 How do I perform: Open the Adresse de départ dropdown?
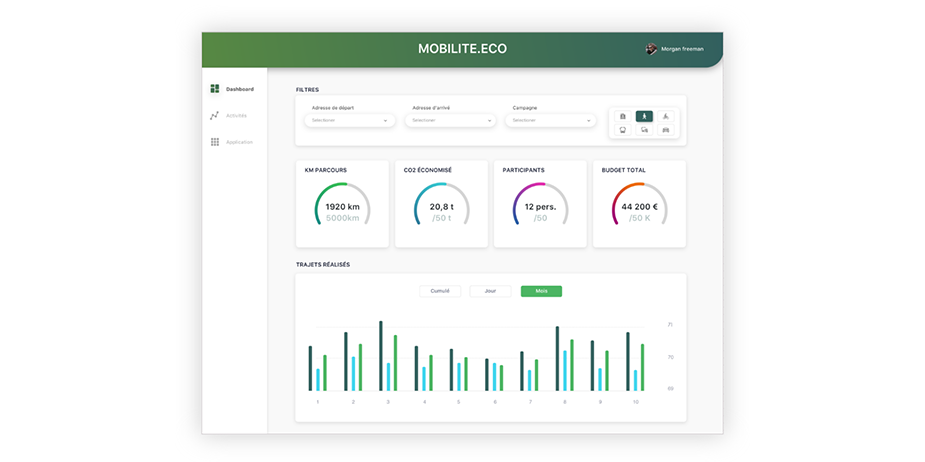point(349,120)
